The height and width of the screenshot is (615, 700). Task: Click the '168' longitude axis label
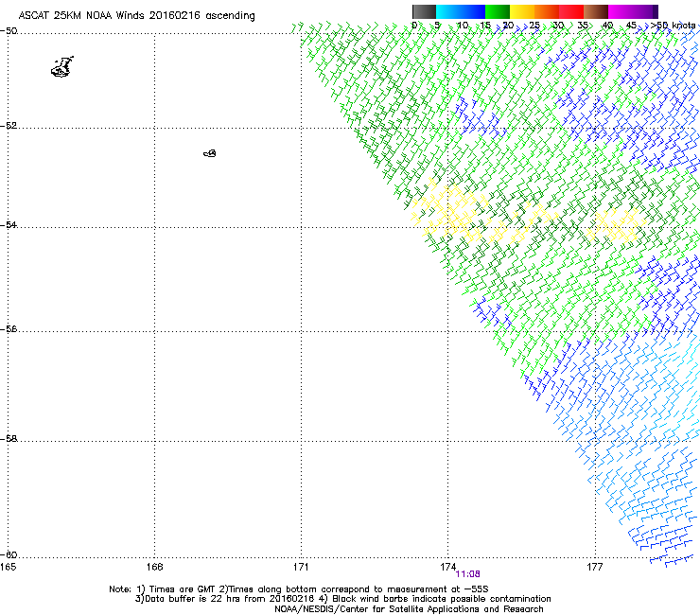click(x=154, y=567)
